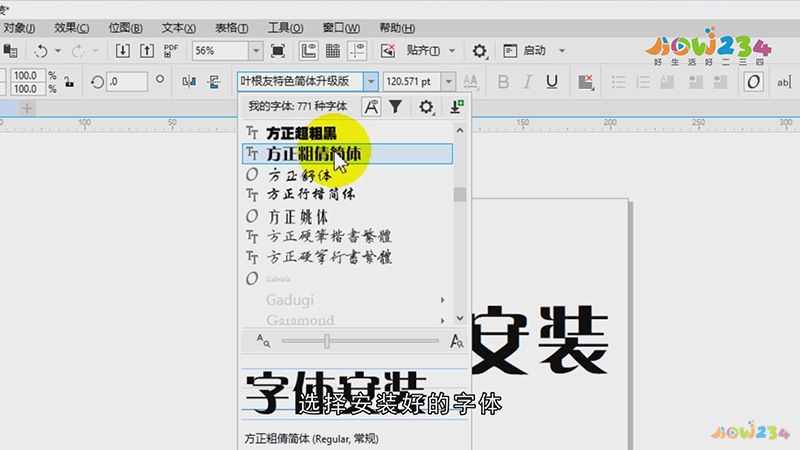Click the show font preview A icon
The height and width of the screenshot is (450, 800).
tap(371, 107)
